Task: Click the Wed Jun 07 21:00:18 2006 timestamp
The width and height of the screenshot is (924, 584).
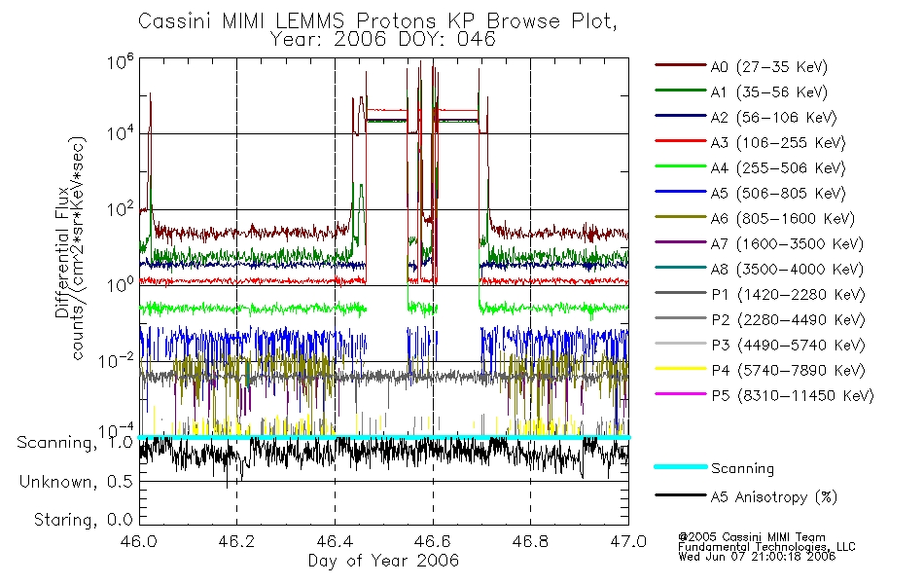Action: (757, 557)
